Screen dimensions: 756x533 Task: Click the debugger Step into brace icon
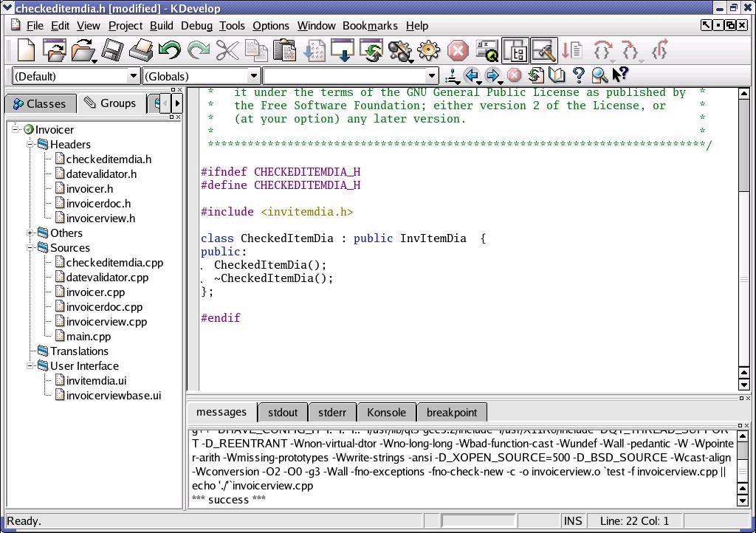tap(631, 50)
